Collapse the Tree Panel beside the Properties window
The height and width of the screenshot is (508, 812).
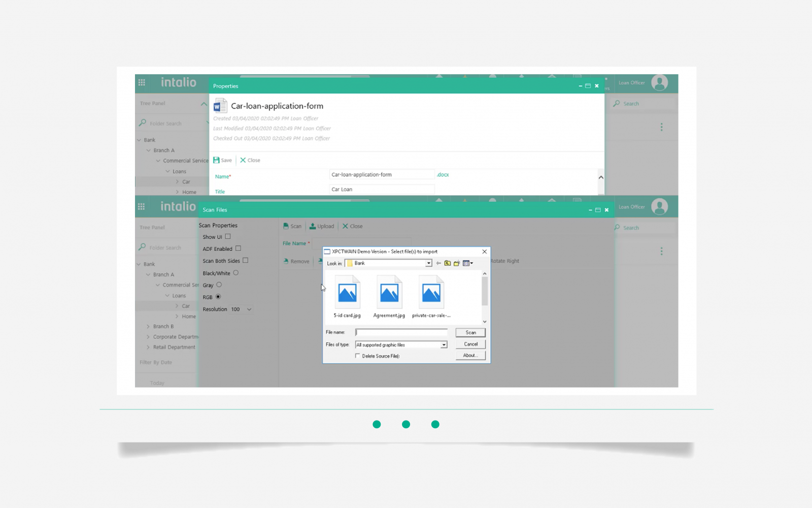click(204, 104)
